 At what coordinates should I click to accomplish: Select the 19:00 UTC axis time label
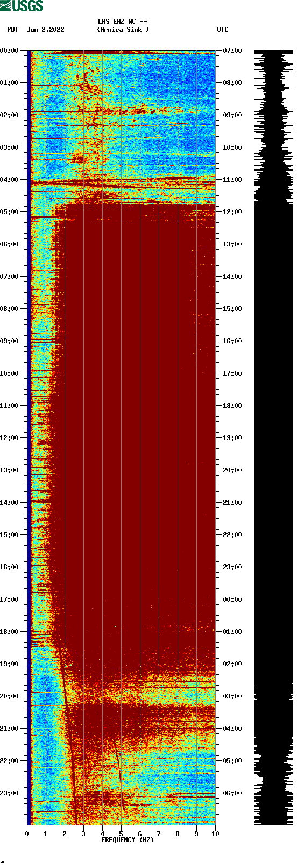[232, 438]
